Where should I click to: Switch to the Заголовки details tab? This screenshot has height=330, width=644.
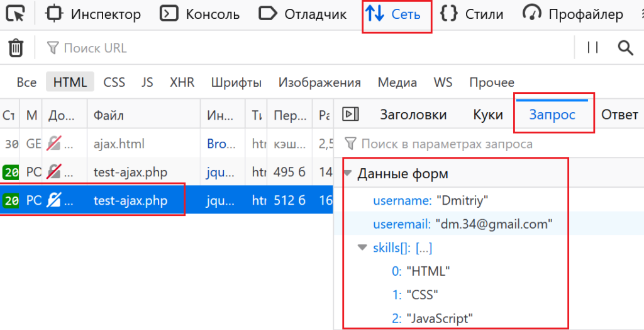413,115
